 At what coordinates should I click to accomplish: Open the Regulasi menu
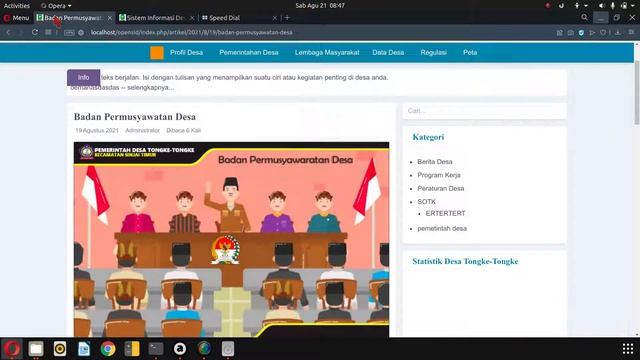coord(433,52)
